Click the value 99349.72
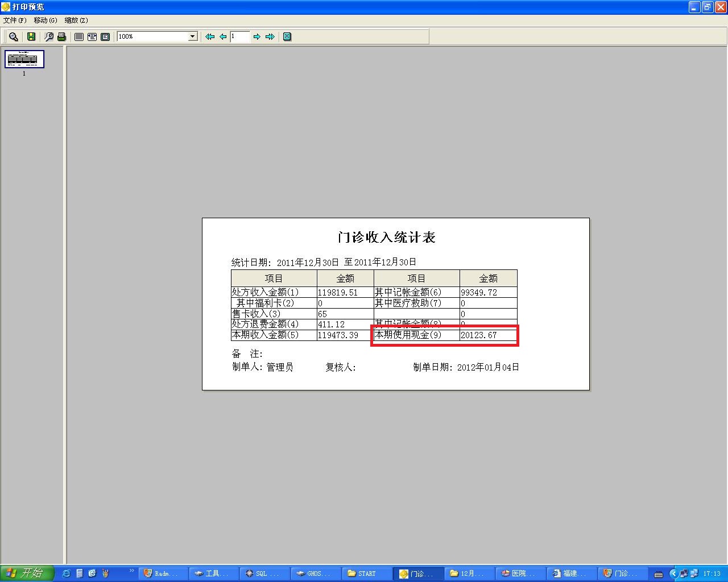728x582 pixels. pos(479,293)
